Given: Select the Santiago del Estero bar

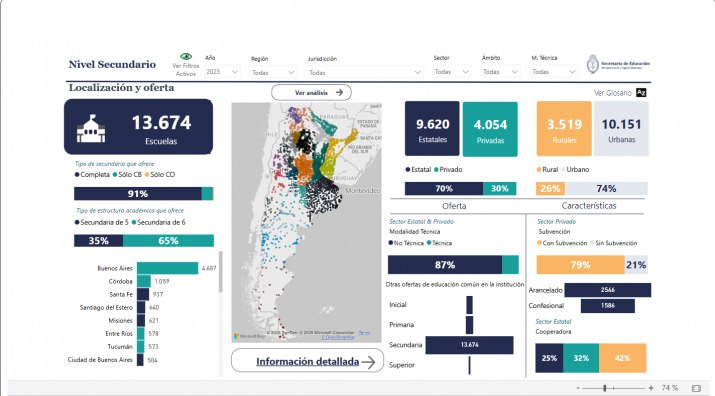Looking at the screenshot, I should pos(141,307).
